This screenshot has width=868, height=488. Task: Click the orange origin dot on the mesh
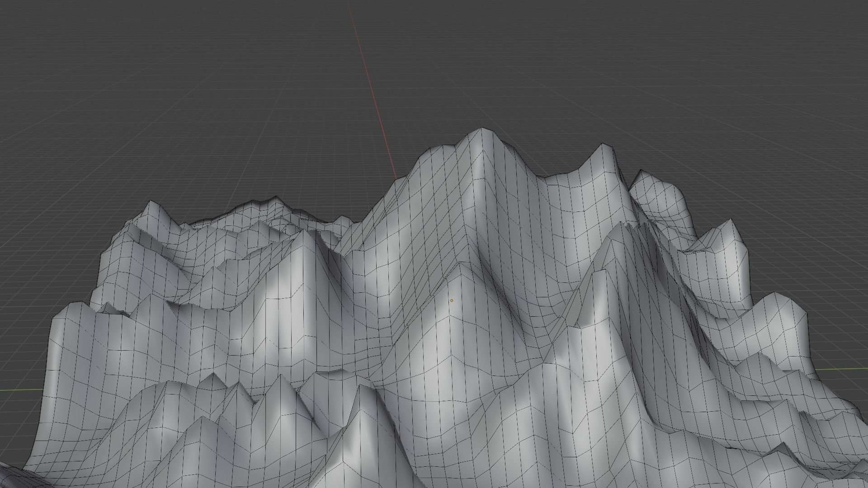coord(451,300)
